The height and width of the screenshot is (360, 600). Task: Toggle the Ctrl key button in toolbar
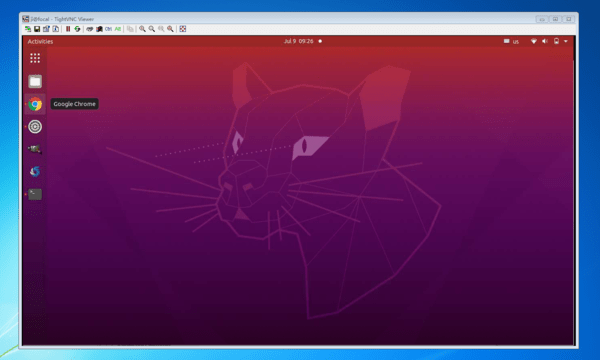pyautogui.click(x=108, y=29)
